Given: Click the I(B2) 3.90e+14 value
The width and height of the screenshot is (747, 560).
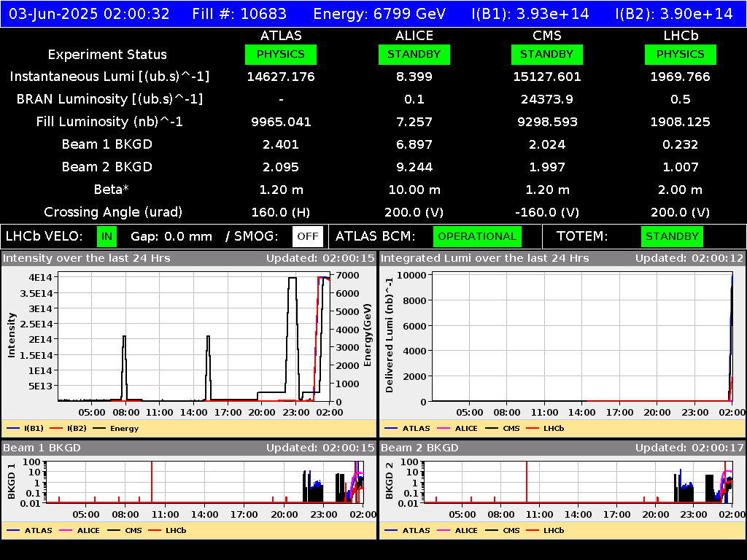Looking at the screenshot, I should click(673, 13).
